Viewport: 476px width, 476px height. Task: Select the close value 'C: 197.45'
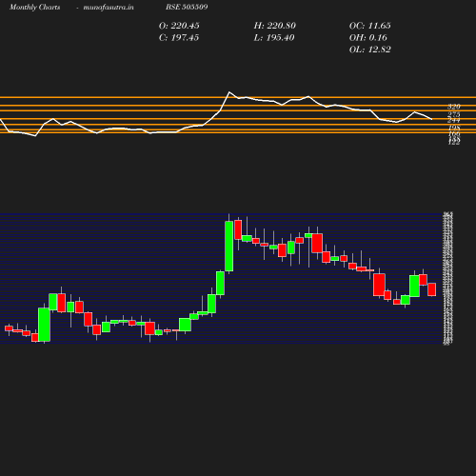tap(179, 37)
